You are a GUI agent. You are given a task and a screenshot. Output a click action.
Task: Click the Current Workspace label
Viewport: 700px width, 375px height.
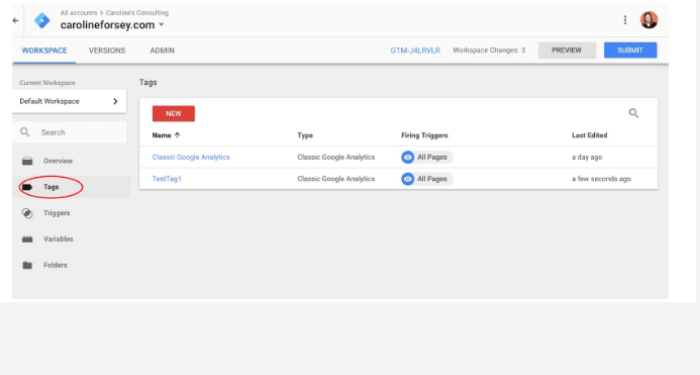(x=47, y=83)
